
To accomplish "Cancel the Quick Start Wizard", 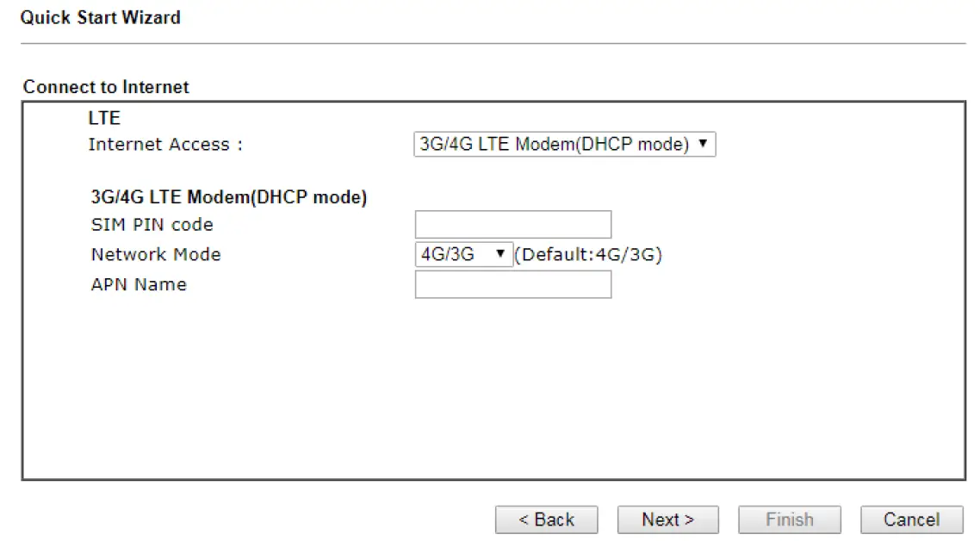I will pyautogui.click(x=911, y=519).
